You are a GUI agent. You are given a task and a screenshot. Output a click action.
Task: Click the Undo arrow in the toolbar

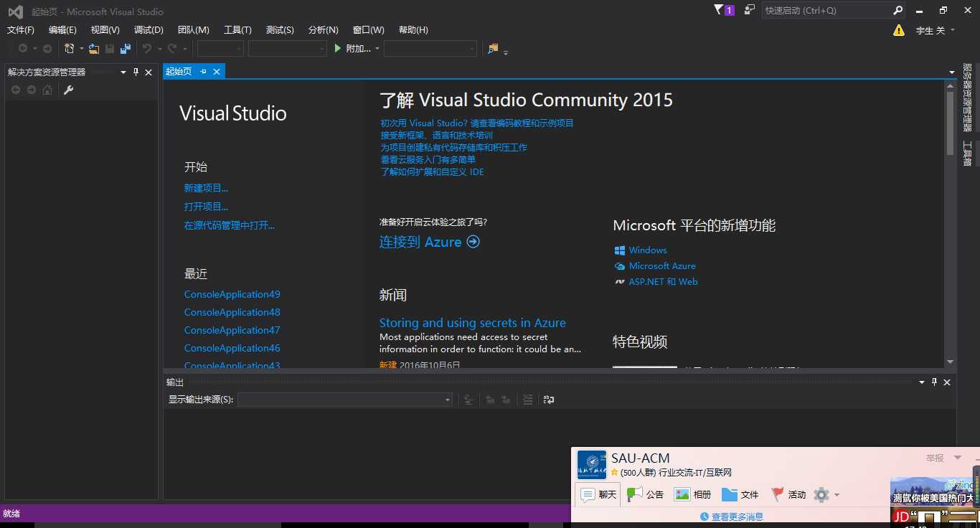(147, 49)
